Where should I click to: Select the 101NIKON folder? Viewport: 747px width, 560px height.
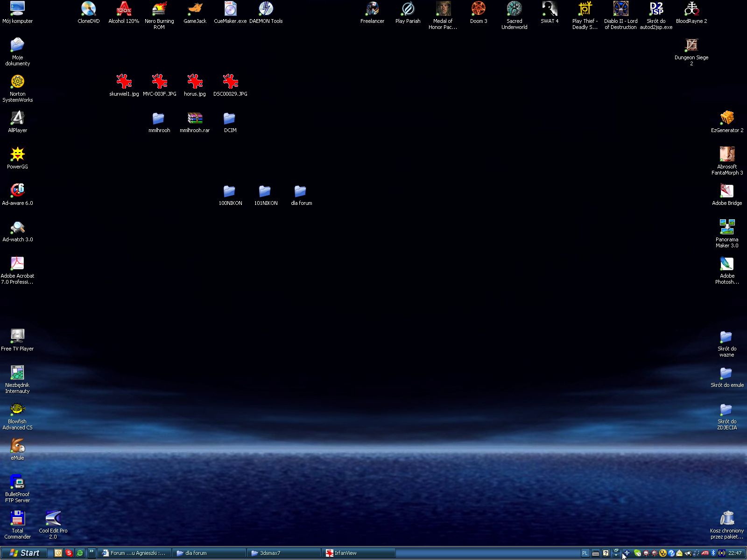coord(266,191)
